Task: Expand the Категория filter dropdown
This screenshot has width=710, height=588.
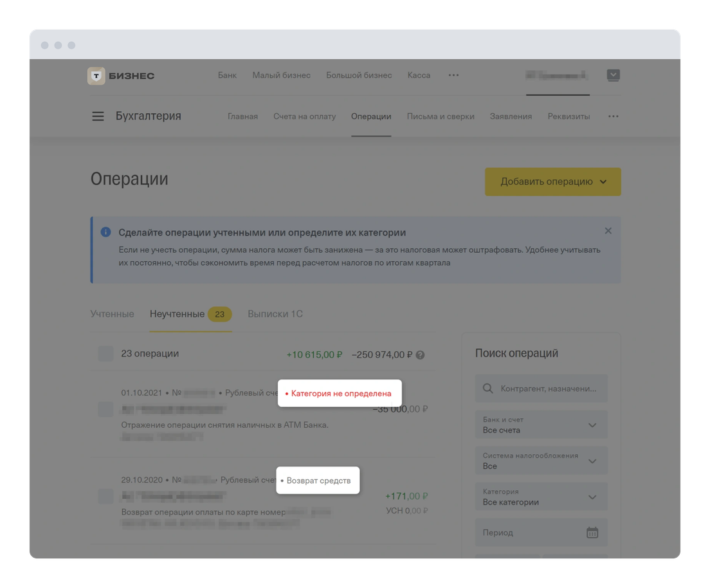Action: point(541,497)
